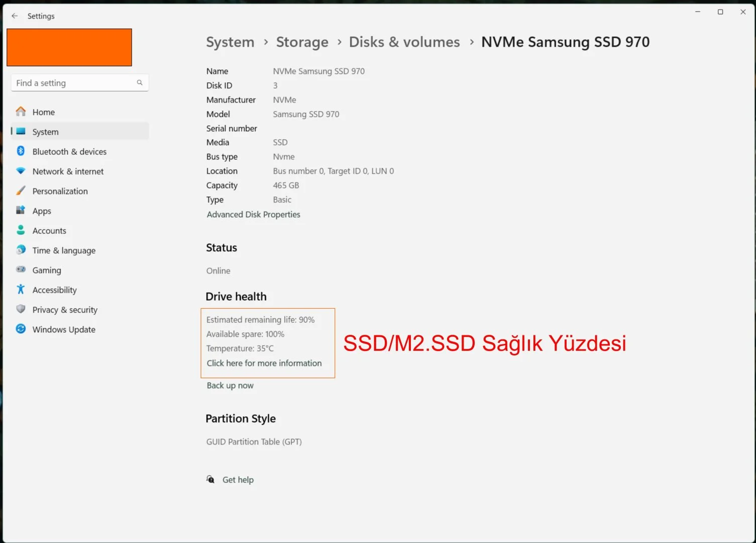Open Advanced Disk Properties link
The height and width of the screenshot is (543, 756).
pyautogui.click(x=253, y=214)
